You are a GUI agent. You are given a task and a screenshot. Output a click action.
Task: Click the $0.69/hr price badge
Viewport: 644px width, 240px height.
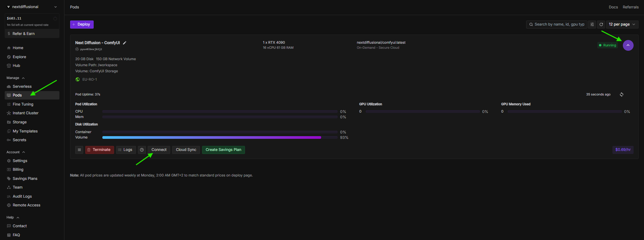(623, 150)
